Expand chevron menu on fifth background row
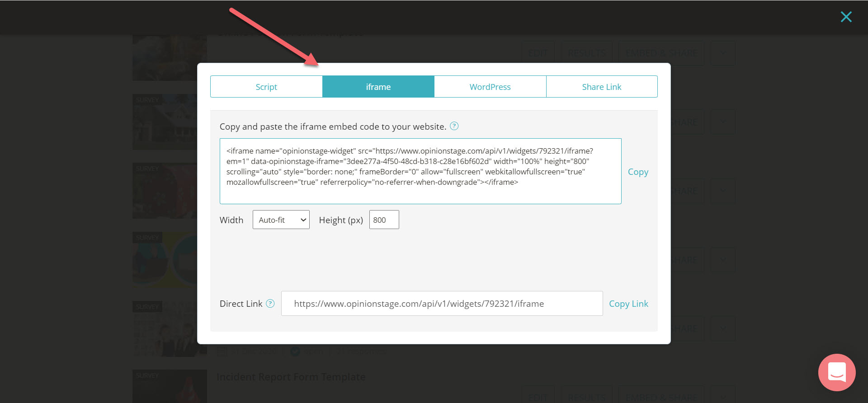Screen dimensions: 868x403 723,329
